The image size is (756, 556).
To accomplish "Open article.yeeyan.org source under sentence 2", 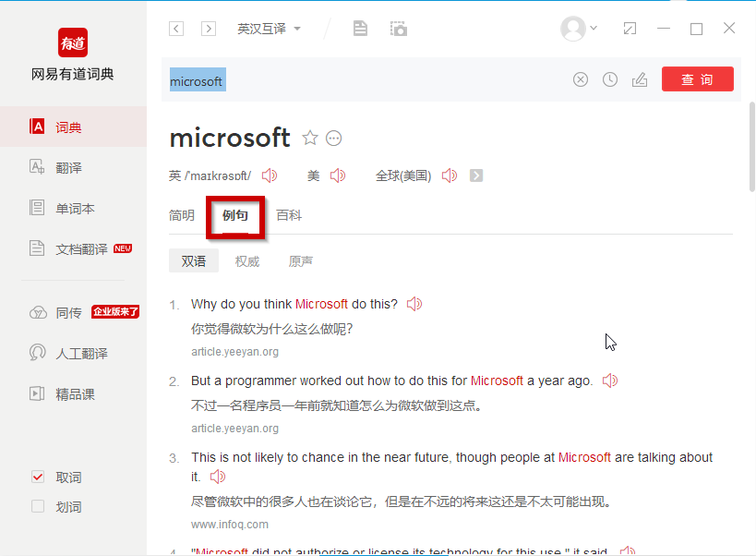I will (x=234, y=429).
